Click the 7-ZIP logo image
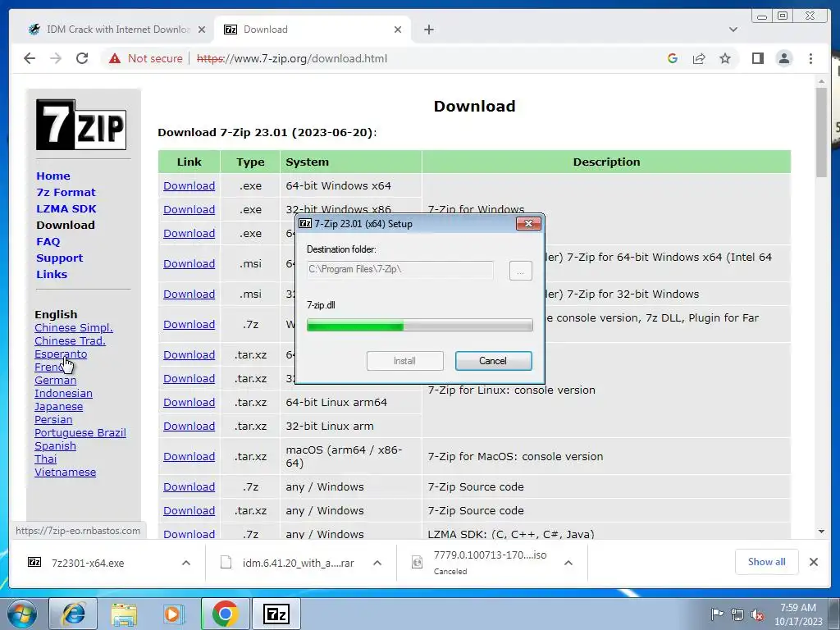The width and height of the screenshot is (840, 630). click(x=81, y=125)
